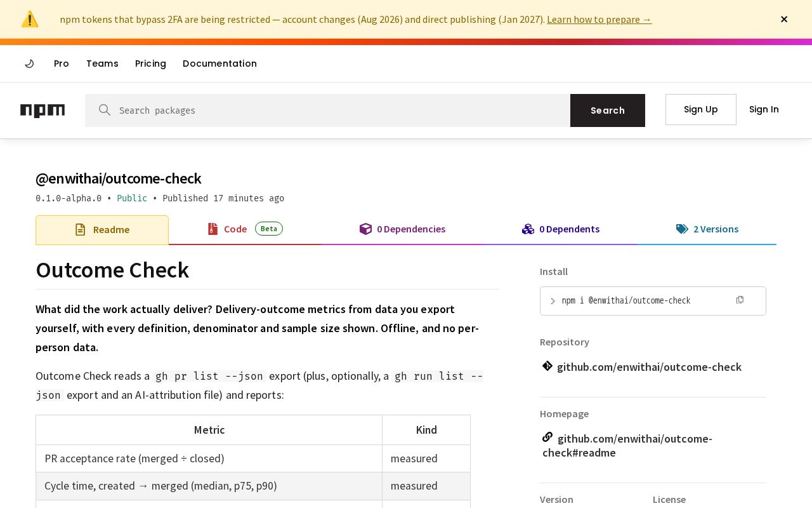
Task: Dismiss the npm token warning banner
Action: 784,19
